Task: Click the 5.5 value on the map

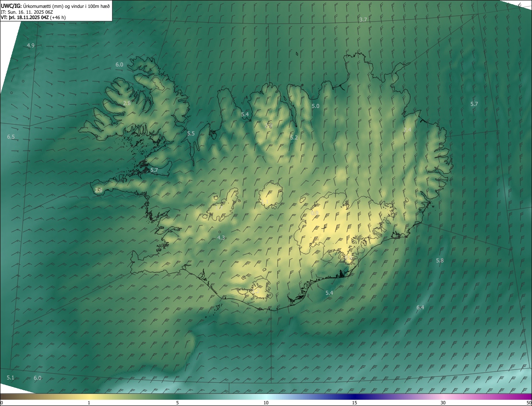Action: click(x=191, y=134)
